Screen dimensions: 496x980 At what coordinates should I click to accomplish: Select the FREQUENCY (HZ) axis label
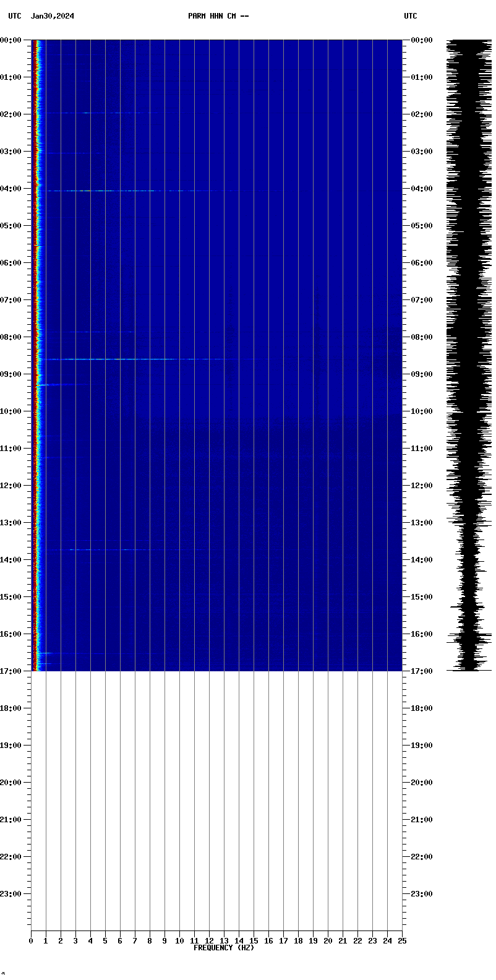(x=223, y=948)
